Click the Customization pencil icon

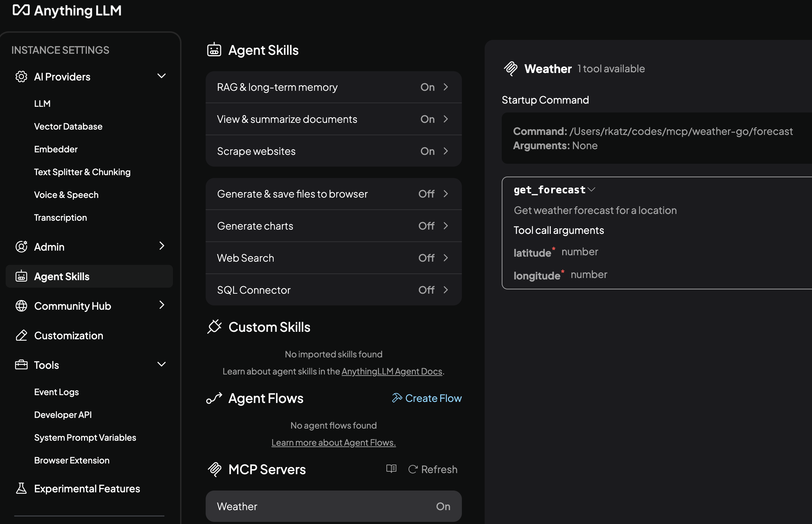tap(21, 335)
